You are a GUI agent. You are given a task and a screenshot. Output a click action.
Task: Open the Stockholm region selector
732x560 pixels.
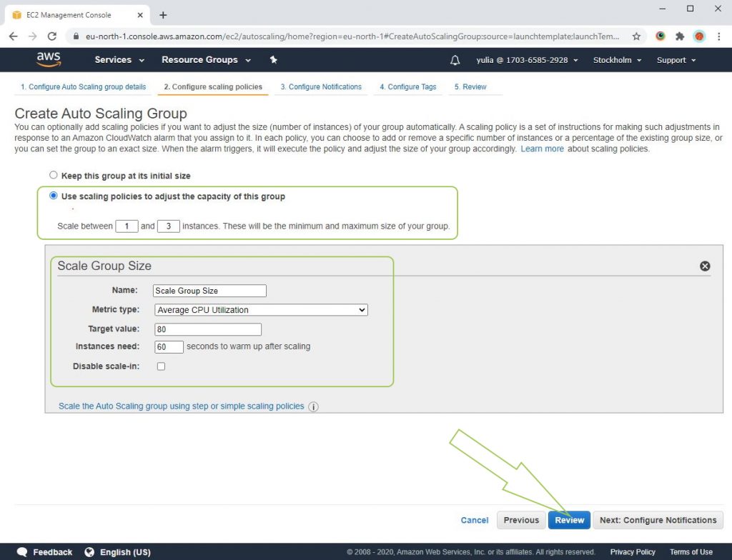click(x=617, y=60)
